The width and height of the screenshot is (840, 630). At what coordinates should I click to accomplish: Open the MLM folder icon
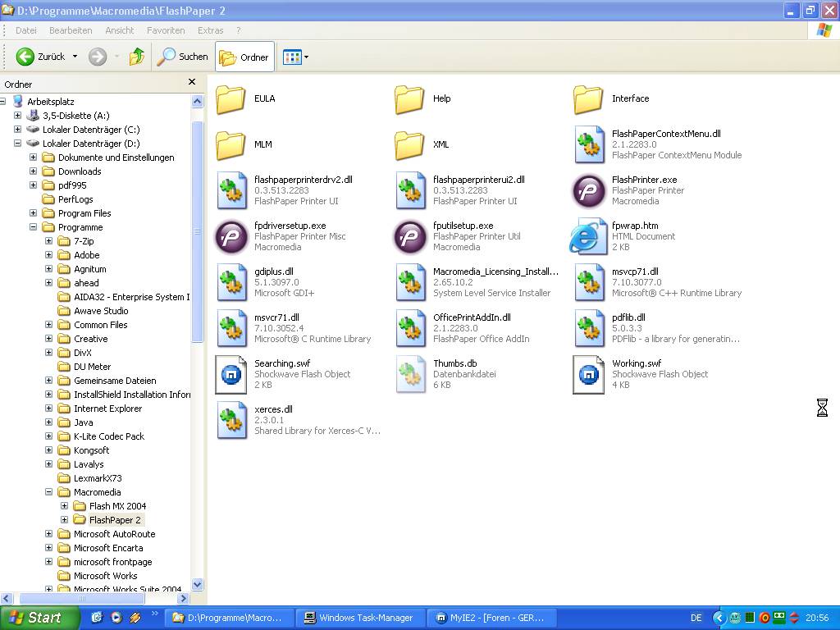coord(231,145)
